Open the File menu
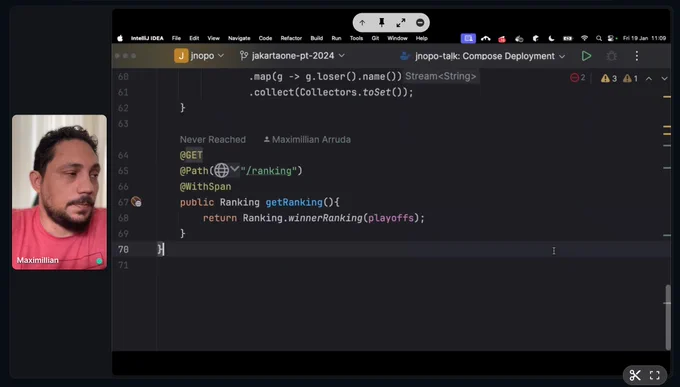 [176, 38]
